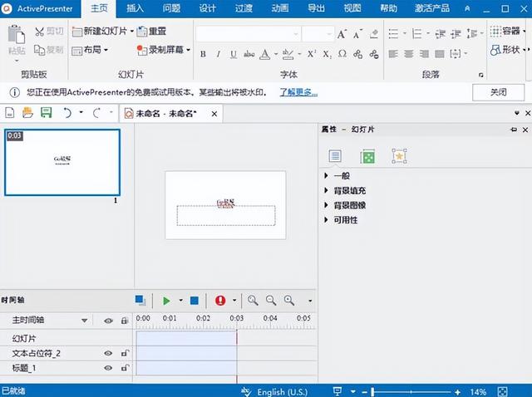
Task: Toggle lock on 标题_1 track
Action: (125, 368)
